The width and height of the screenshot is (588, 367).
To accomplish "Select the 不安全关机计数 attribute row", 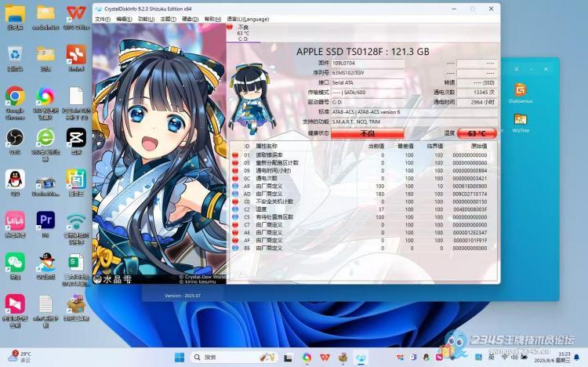I will pos(364,202).
